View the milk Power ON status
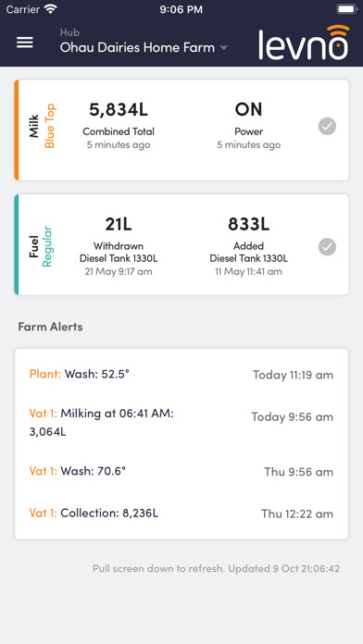The image size is (363, 644). pos(249,126)
